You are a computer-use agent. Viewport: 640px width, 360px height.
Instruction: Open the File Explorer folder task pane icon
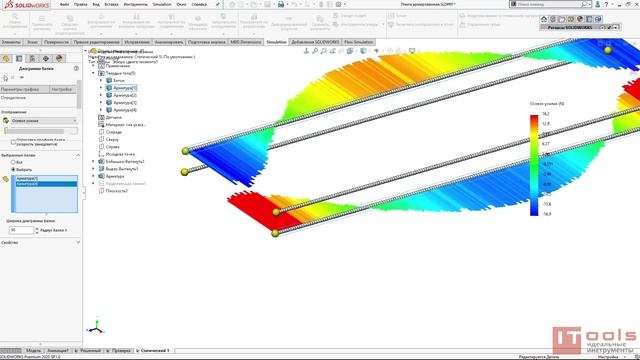click(x=562, y=19)
